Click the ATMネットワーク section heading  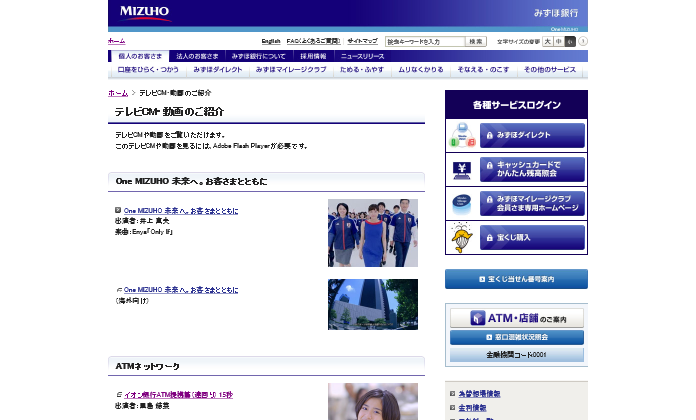[147, 366]
